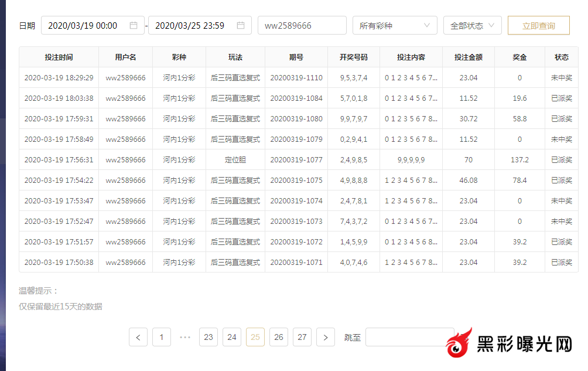The width and height of the screenshot is (588, 371).
Task: Open the 所有彩种 lottery type dropdown
Action: (395, 26)
